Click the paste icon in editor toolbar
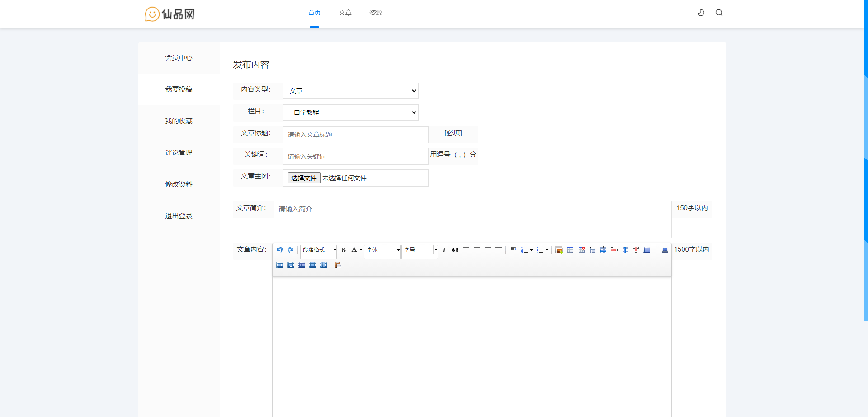 pyautogui.click(x=338, y=265)
